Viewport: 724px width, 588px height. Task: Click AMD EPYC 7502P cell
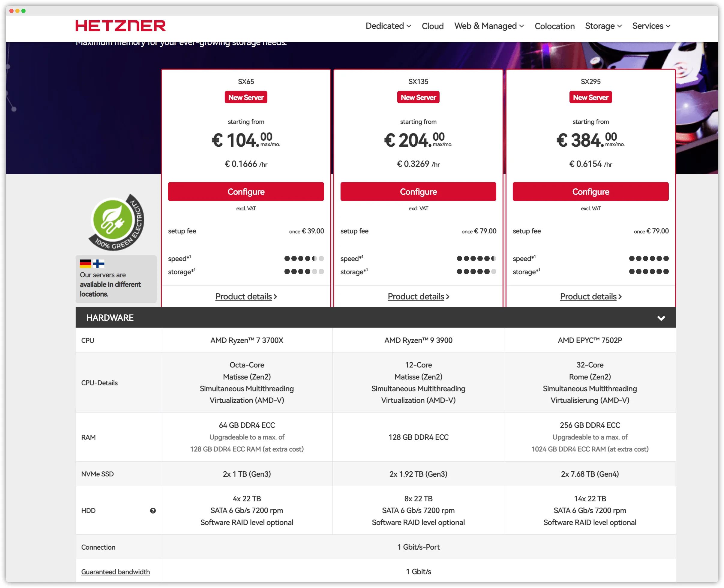590,340
